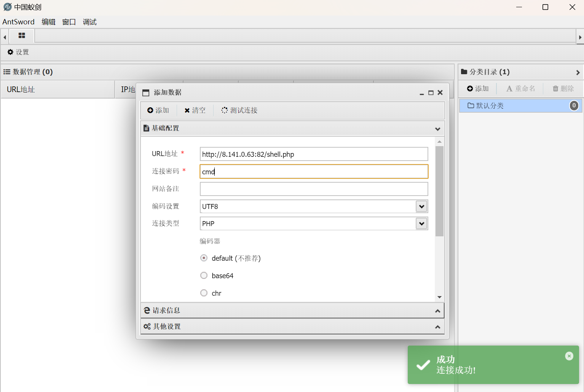Click the 删除 category button

coord(563,88)
